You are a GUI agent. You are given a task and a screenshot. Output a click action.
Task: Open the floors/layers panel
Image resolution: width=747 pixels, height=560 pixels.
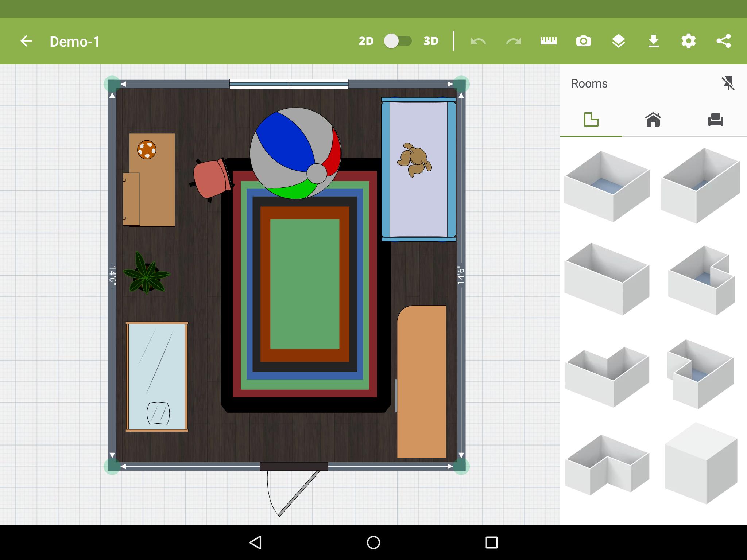[x=618, y=41]
